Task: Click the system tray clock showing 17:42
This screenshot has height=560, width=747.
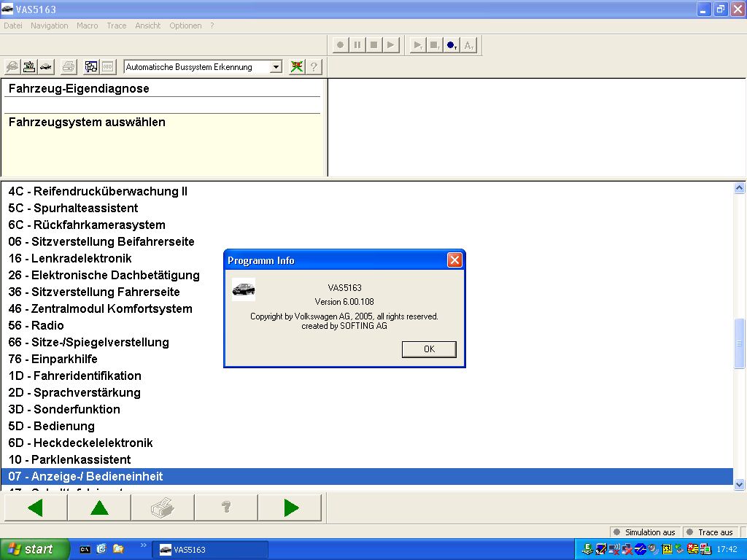Action: (727, 550)
